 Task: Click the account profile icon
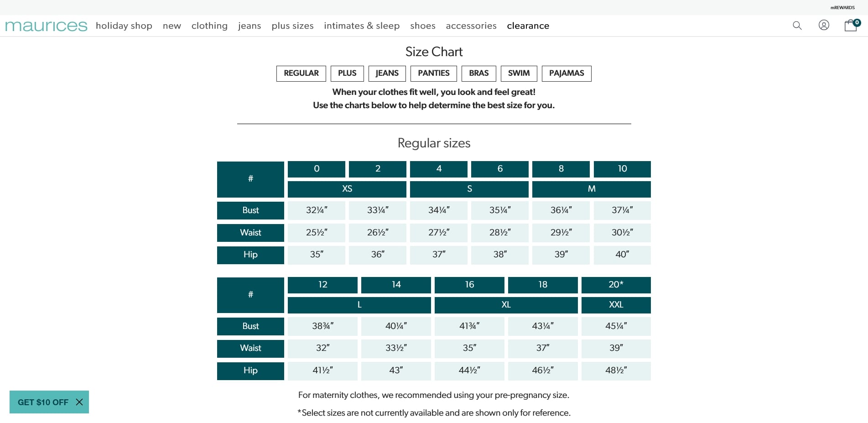coord(824,25)
